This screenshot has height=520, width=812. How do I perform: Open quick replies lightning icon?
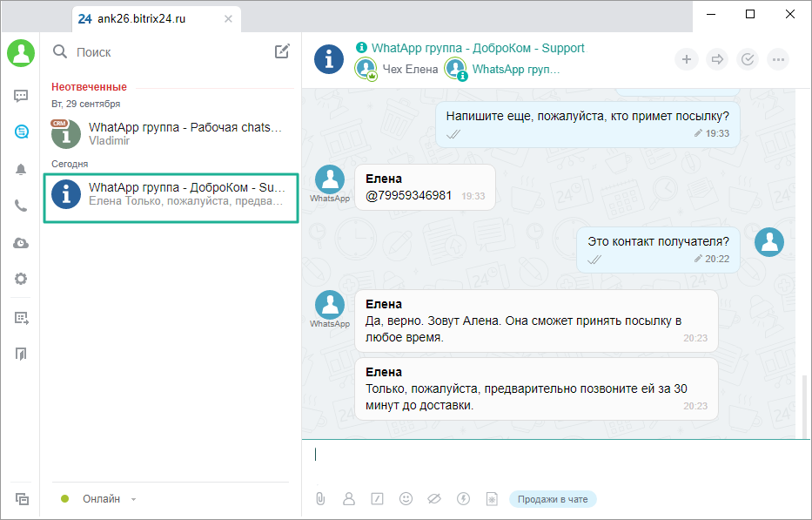coord(463,499)
